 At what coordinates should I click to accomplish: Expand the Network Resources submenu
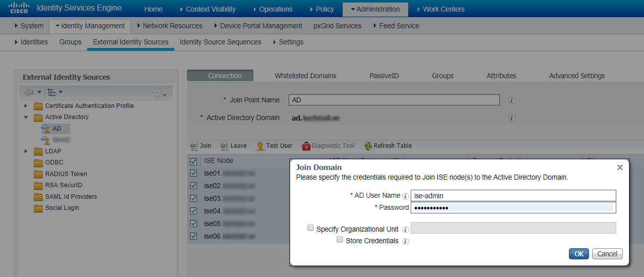169,26
